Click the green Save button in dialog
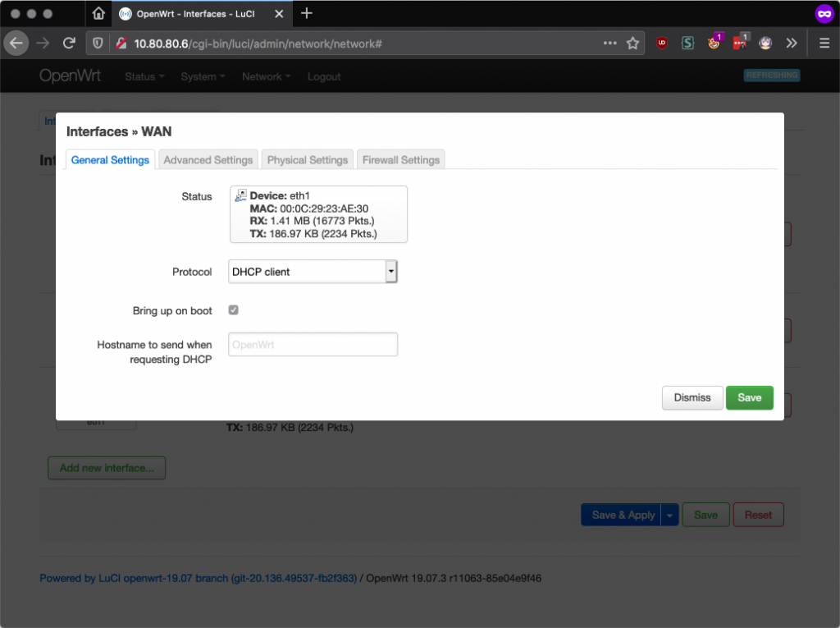 750,397
